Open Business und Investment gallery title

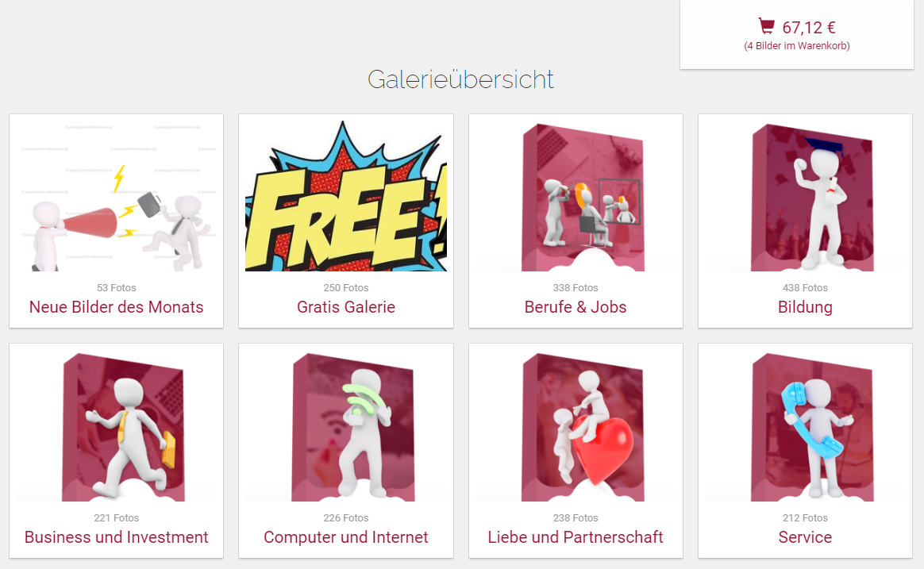(x=116, y=537)
